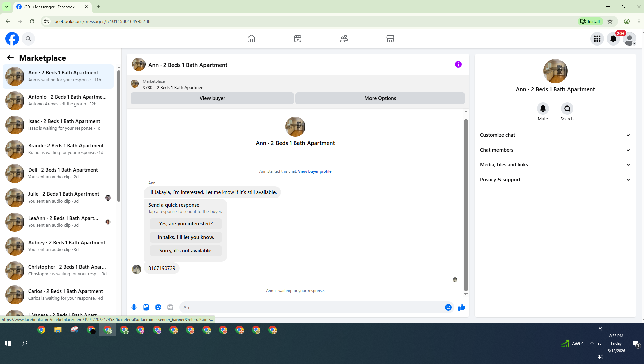Open the Reels video icon
This screenshot has width=644, height=364.
click(298, 39)
